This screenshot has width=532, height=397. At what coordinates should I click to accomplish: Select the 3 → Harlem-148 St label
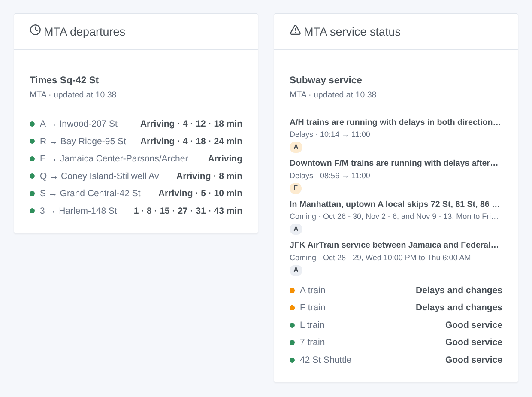click(x=79, y=211)
